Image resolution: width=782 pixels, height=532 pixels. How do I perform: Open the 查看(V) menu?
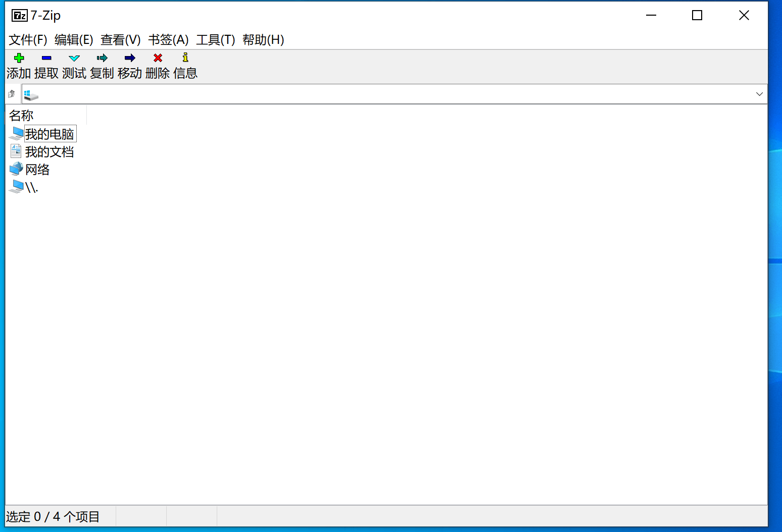pos(120,40)
